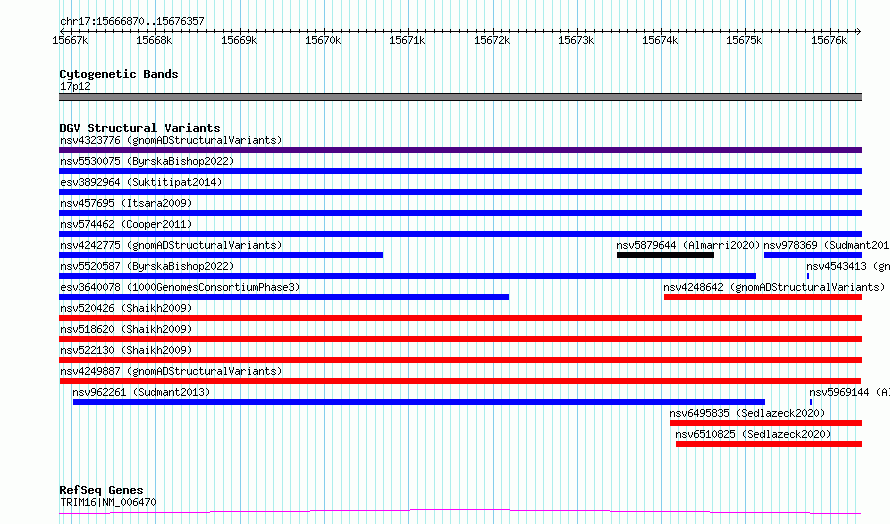Image resolution: width=890 pixels, height=524 pixels.
Task: Click the nsv978369 Sudmant variant label
Action: click(826, 245)
